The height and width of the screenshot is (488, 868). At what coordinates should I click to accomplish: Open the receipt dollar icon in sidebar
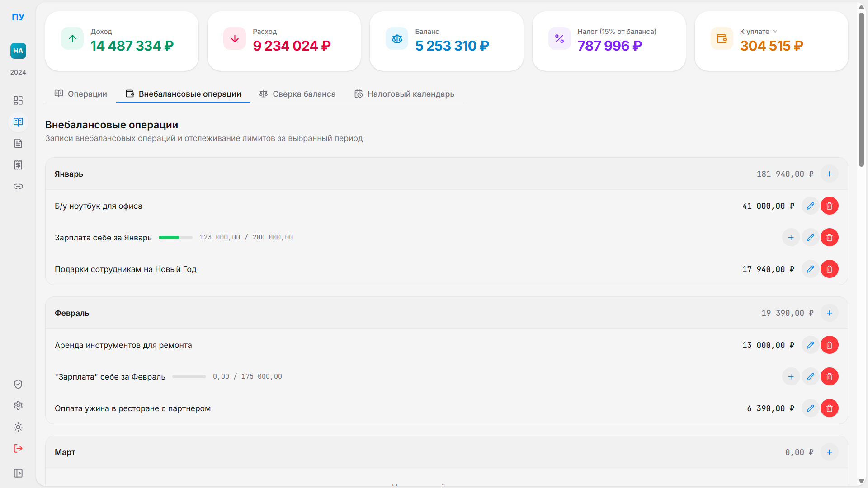coord(18,165)
